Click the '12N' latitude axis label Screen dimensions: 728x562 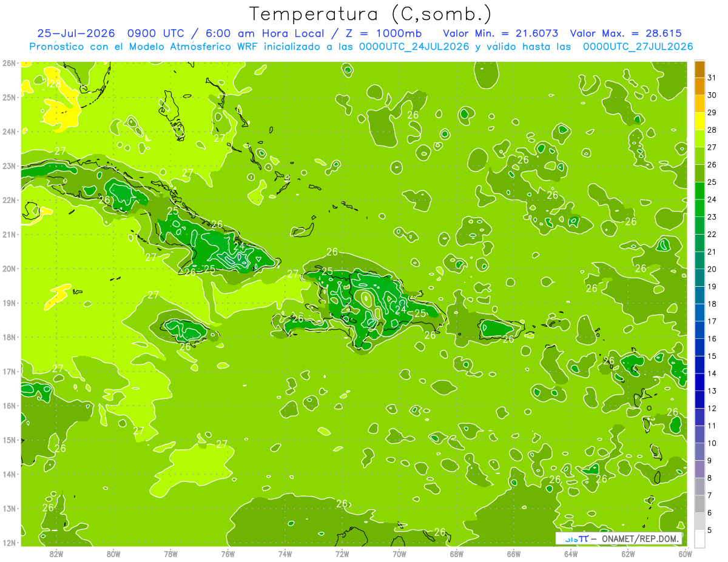pos(8,543)
